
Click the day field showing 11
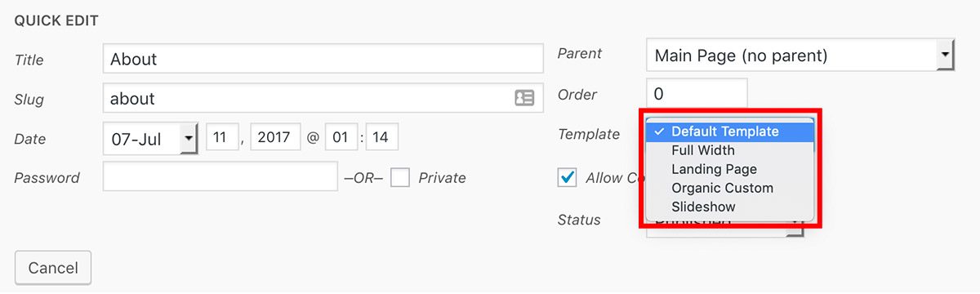220,137
